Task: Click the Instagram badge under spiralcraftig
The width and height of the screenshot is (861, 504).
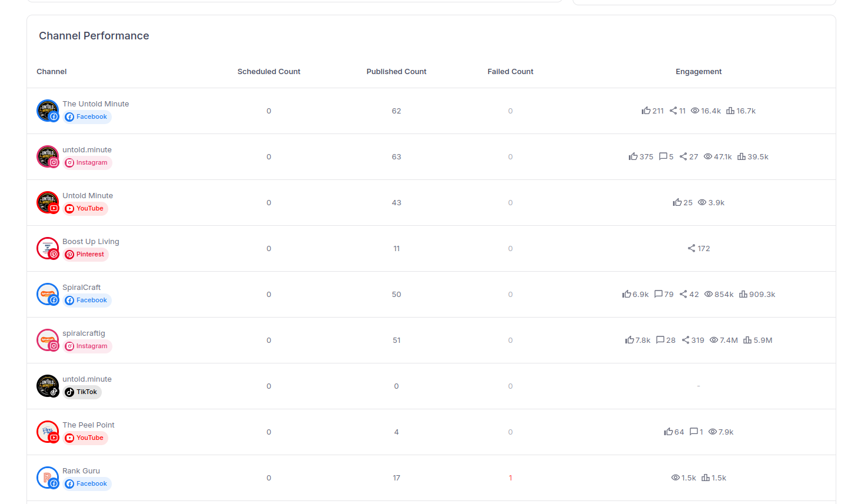Action: click(x=87, y=346)
